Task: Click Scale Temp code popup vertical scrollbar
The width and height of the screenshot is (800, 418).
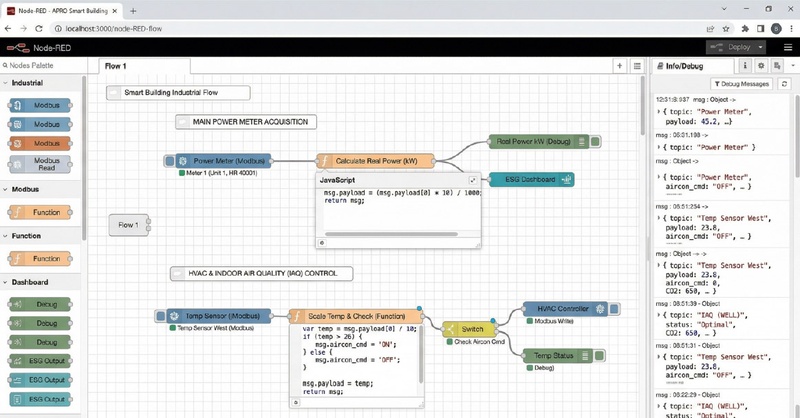Action: point(421,355)
